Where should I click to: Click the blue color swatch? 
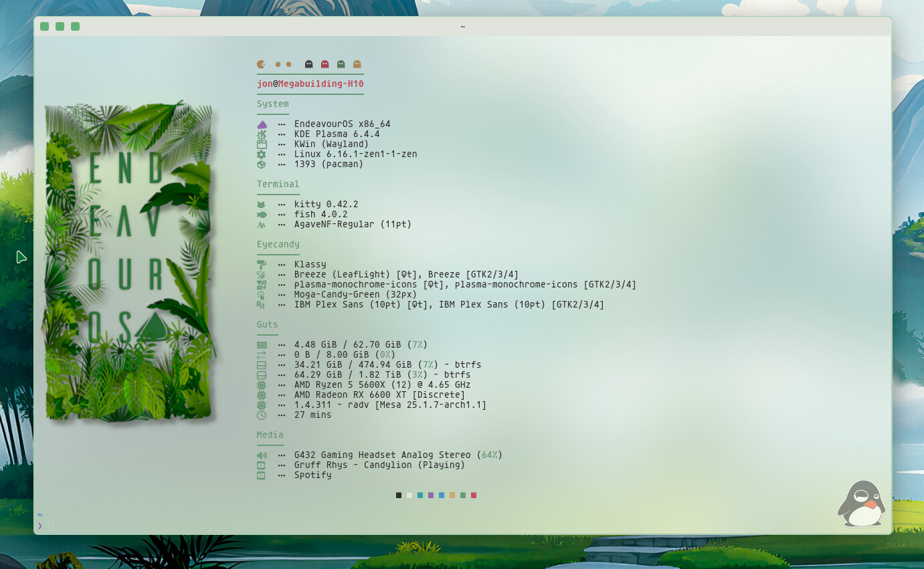[x=442, y=495]
